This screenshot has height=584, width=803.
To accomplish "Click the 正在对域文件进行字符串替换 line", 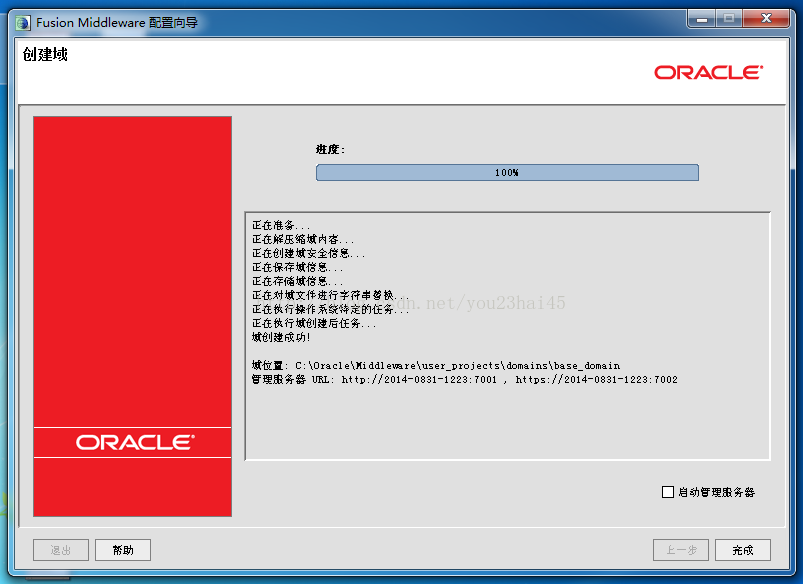I will (330, 296).
